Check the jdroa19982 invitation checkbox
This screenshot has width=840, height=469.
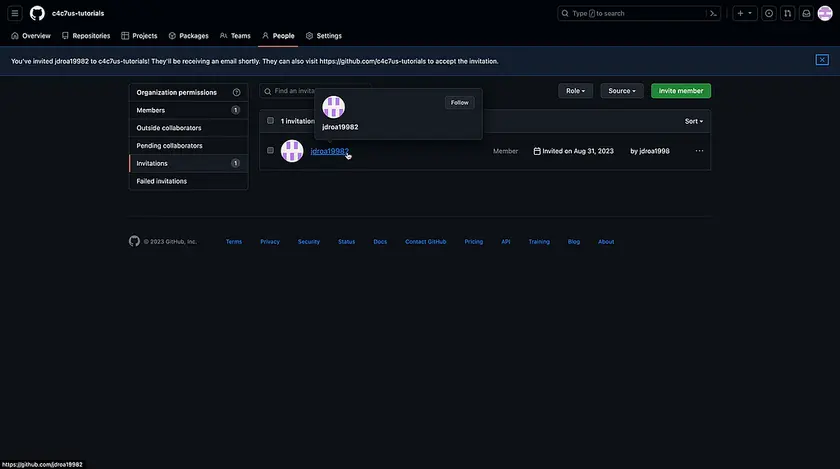[271, 151]
